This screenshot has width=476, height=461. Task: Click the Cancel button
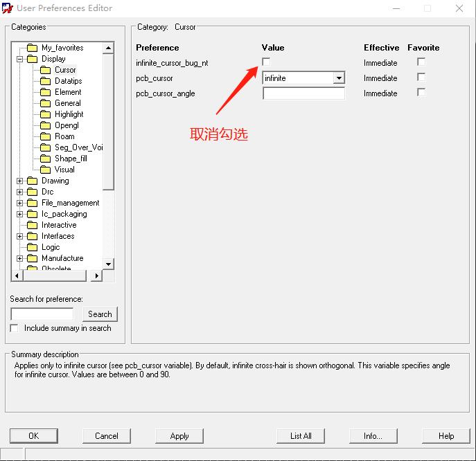[x=107, y=436]
